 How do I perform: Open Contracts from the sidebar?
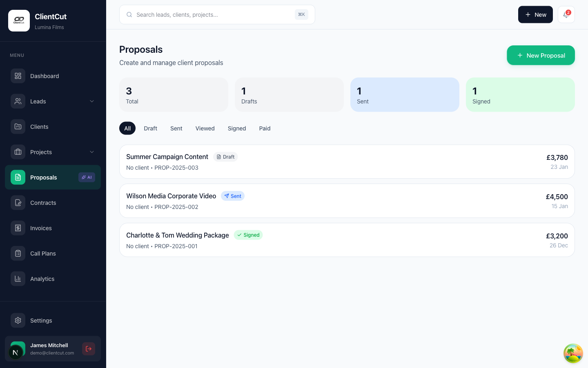click(x=43, y=203)
